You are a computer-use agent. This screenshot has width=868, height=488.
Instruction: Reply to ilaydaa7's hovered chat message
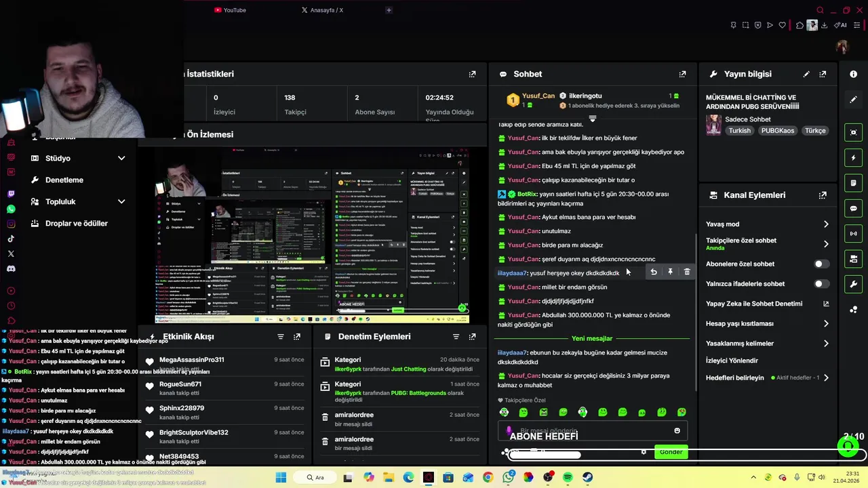654,272
